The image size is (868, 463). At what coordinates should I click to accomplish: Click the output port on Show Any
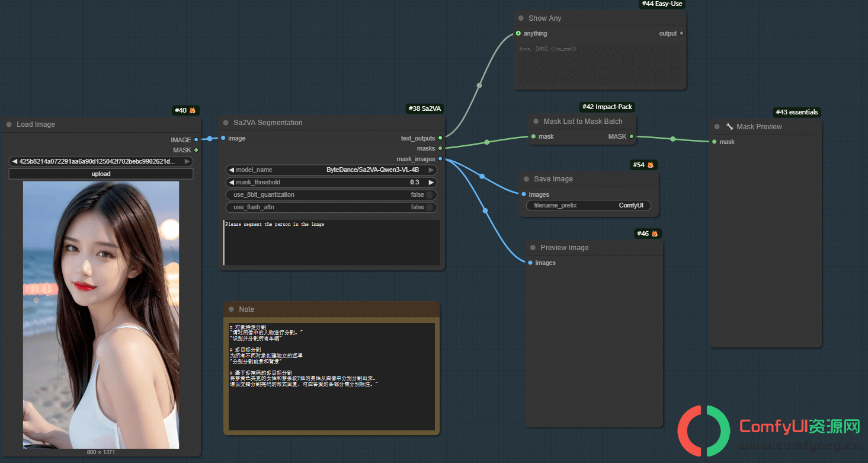pyautogui.click(x=681, y=33)
